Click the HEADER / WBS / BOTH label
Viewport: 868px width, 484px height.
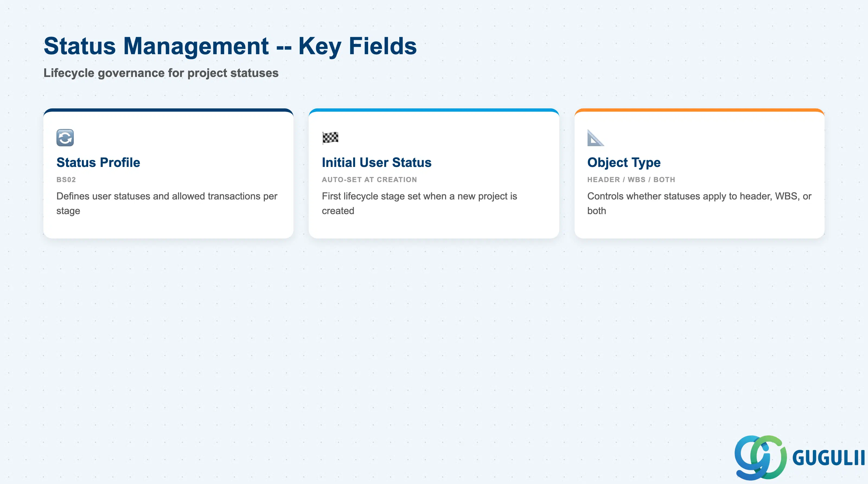tap(631, 179)
